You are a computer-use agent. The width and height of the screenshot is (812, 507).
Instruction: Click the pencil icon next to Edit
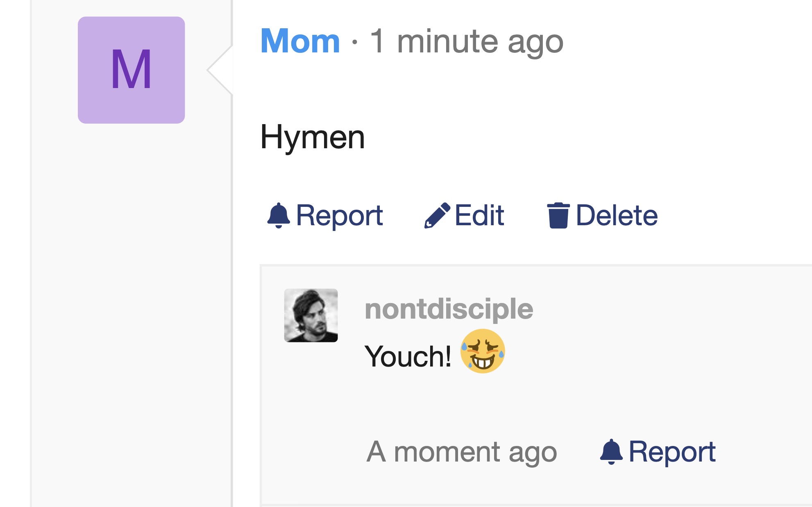coord(437,215)
